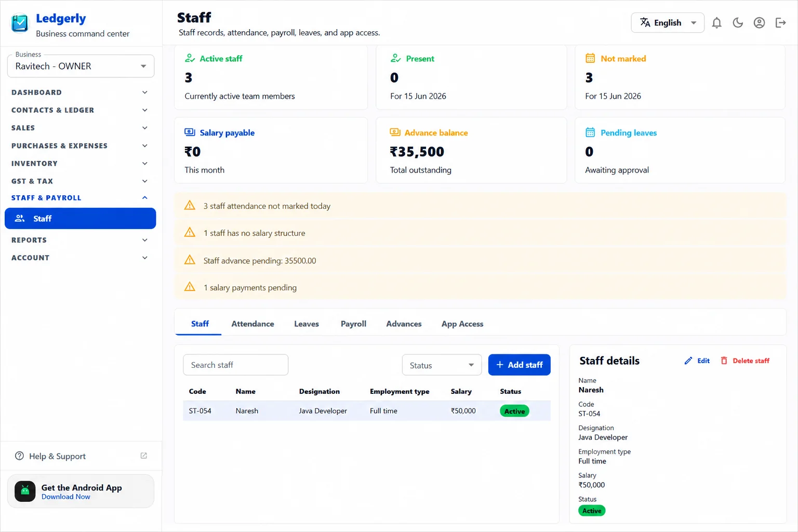Image resolution: width=798 pixels, height=532 pixels.
Task: Select the Staff tab
Action: point(199,324)
